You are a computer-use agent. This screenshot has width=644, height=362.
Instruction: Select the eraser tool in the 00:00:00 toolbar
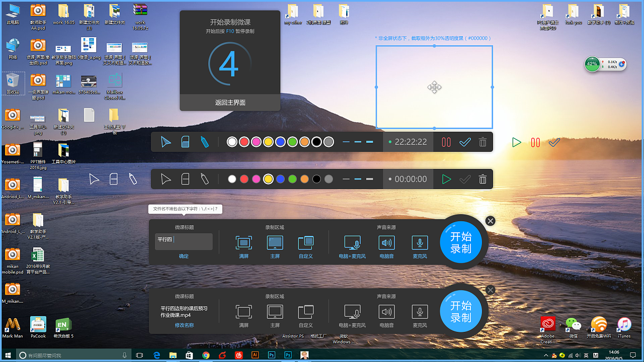click(x=185, y=179)
